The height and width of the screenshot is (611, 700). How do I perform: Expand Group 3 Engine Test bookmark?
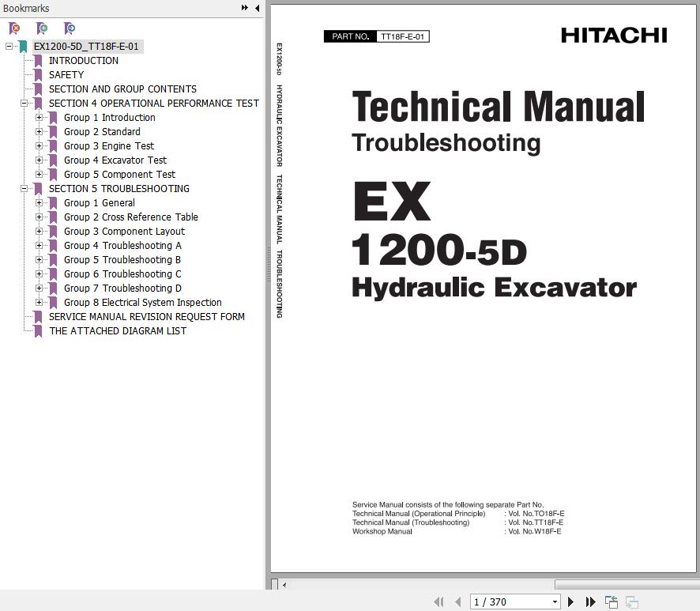(x=39, y=146)
